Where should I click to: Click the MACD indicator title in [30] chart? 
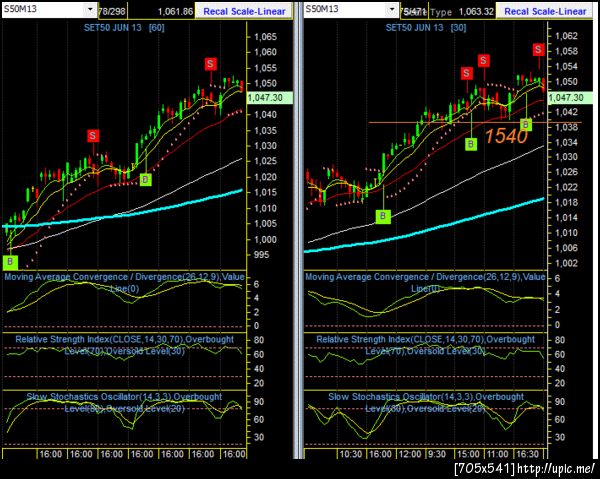click(425, 282)
